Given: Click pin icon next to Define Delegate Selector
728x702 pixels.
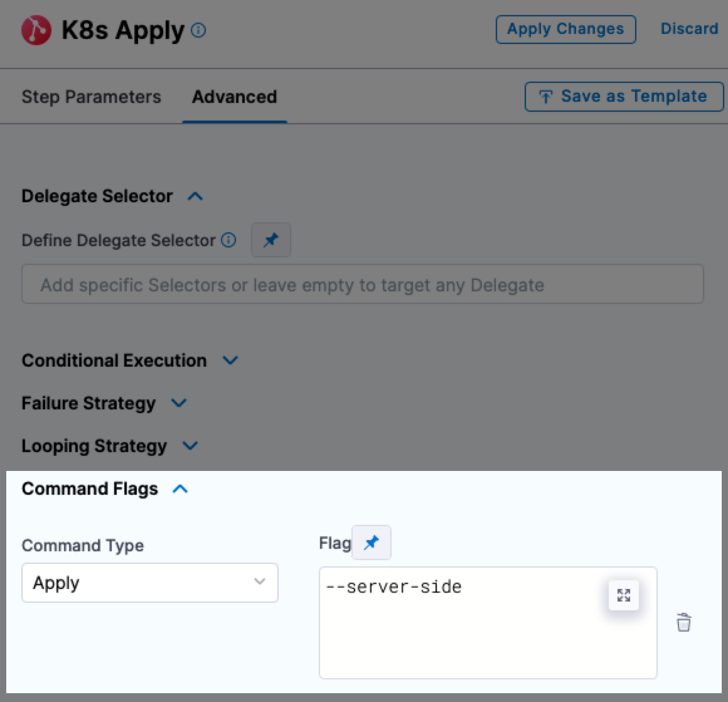Looking at the screenshot, I should click(x=271, y=240).
